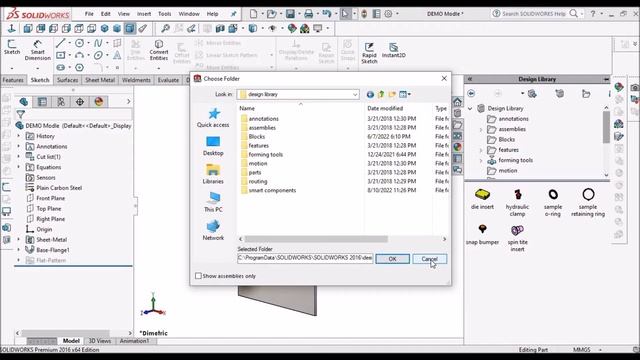
Task: Click the Save icon in the toolbar
Action: click(x=290, y=14)
